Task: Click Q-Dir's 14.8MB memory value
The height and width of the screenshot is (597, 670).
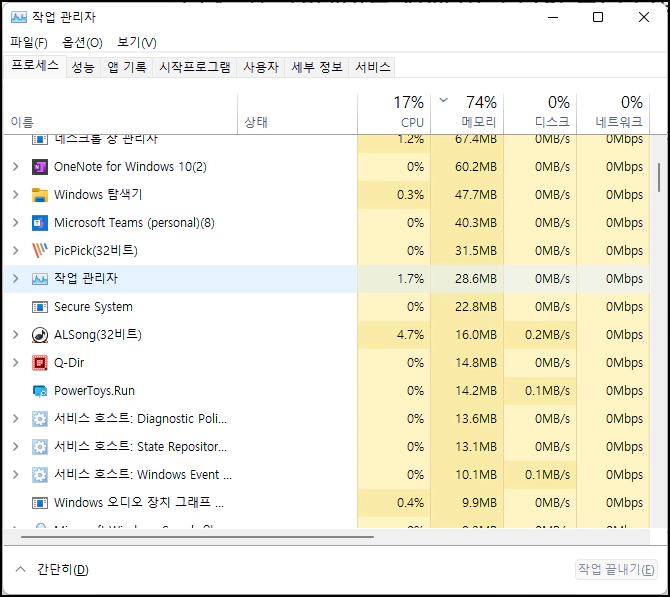Action: coord(476,363)
